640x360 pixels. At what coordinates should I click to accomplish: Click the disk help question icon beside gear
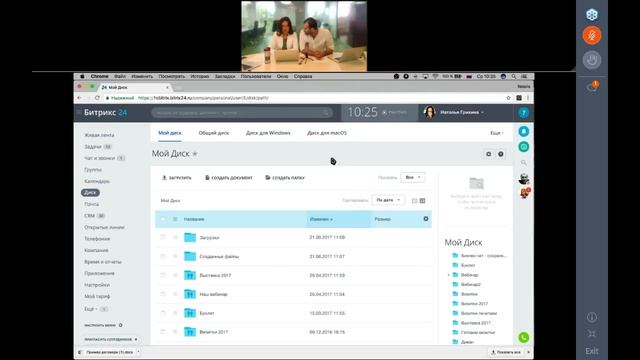click(x=501, y=154)
